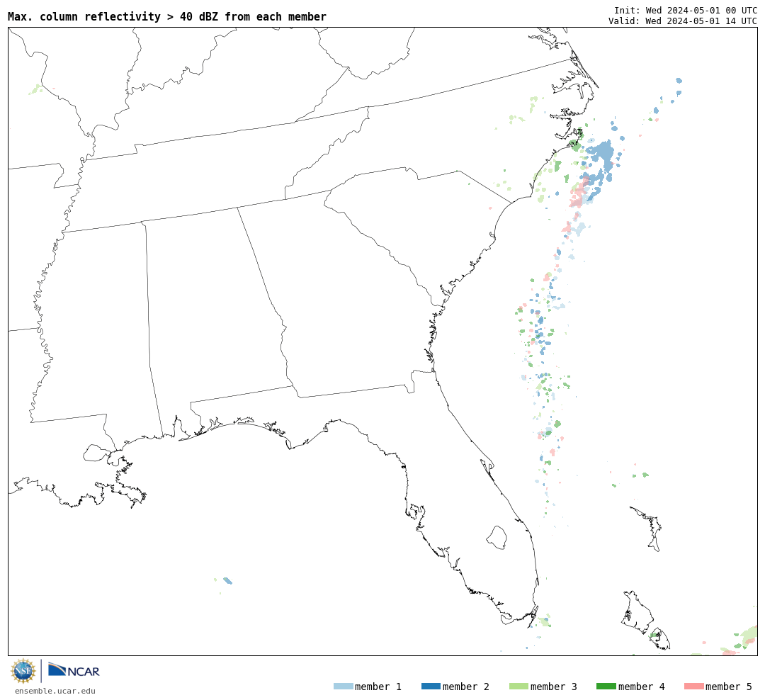Screen dimensions: 765x700
Task: Click Lake Okeechobee outline in Florida
Action: 497,538
